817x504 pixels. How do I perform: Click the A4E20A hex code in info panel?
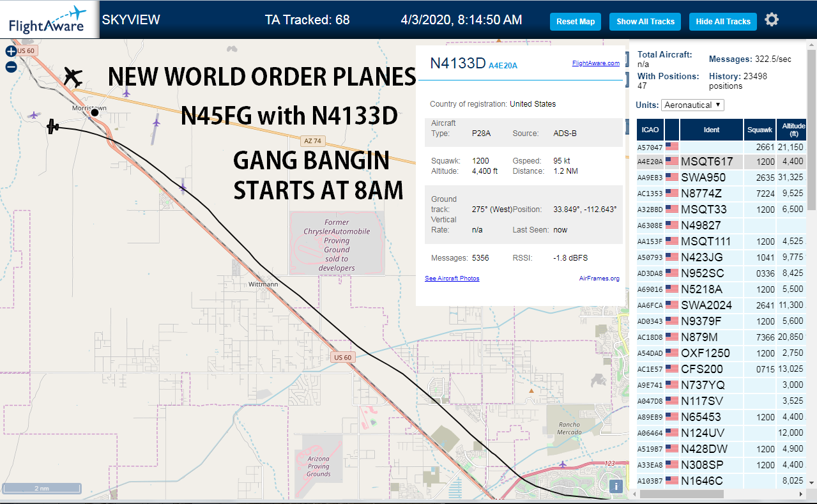point(503,65)
